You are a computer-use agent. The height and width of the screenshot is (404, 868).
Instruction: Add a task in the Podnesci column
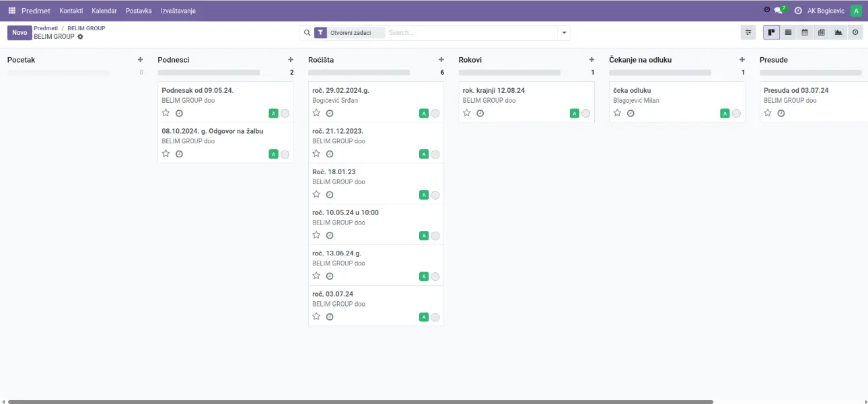tap(291, 60)
